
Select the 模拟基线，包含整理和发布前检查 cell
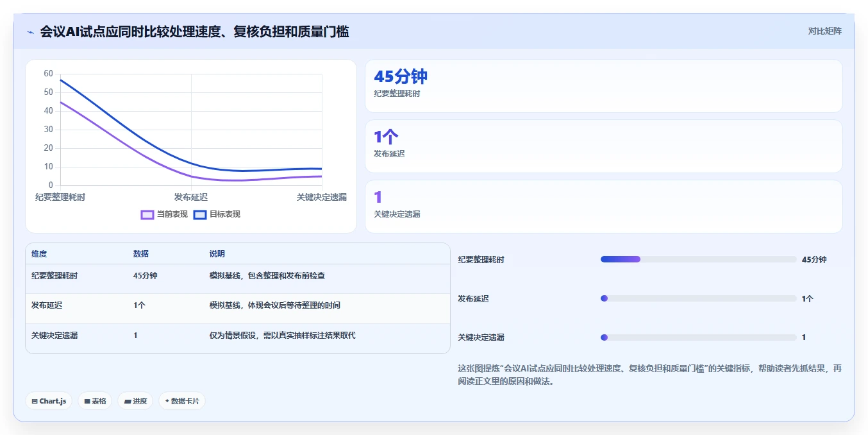pyautogui.click(x=267, y=276)
